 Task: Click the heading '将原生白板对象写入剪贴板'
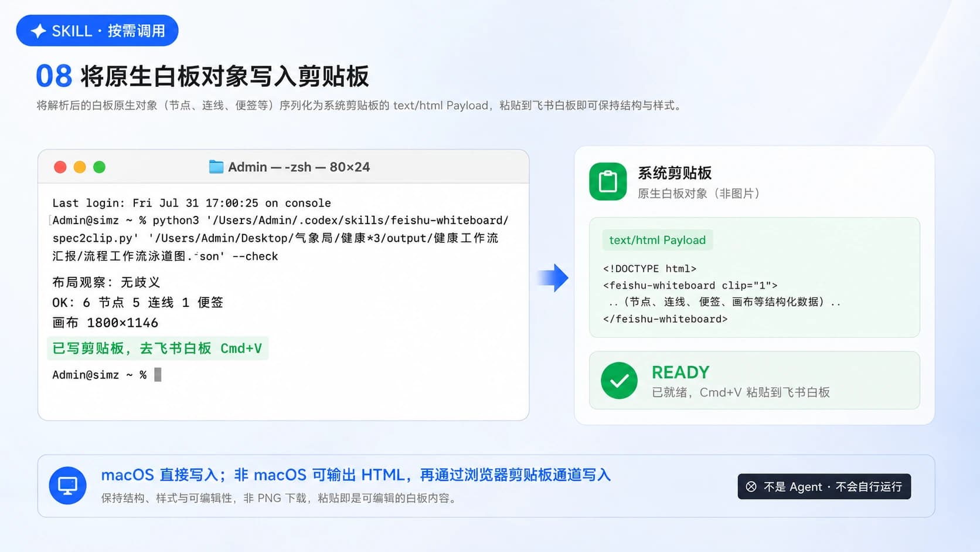(x=224, y=76)
